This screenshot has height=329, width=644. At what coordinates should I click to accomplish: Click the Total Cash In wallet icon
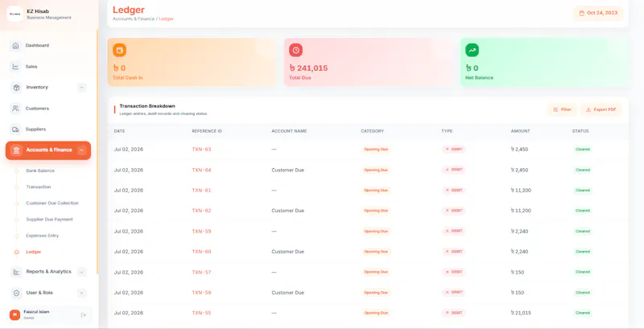119,50
